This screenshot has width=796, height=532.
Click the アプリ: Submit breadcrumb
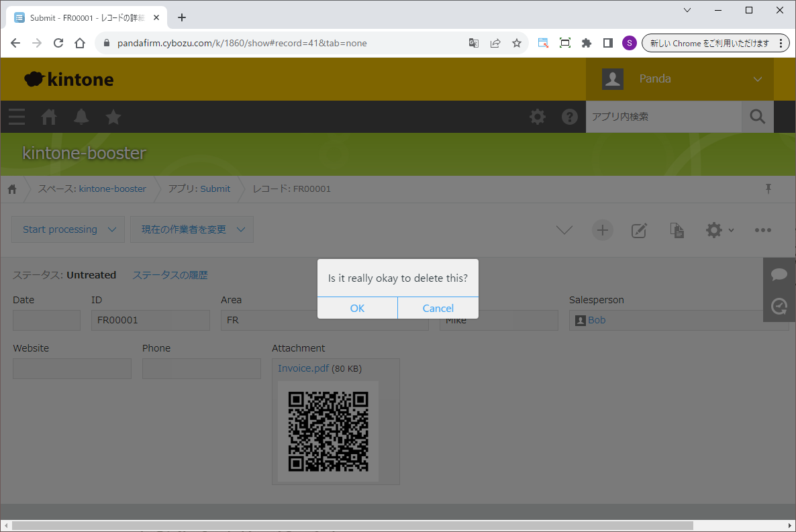point(199,189)
